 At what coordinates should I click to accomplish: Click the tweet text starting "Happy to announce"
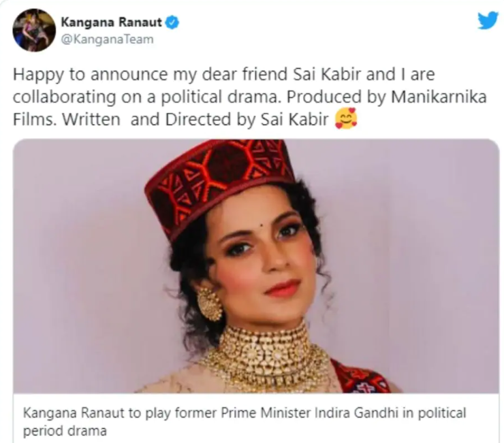pos(249,97)
